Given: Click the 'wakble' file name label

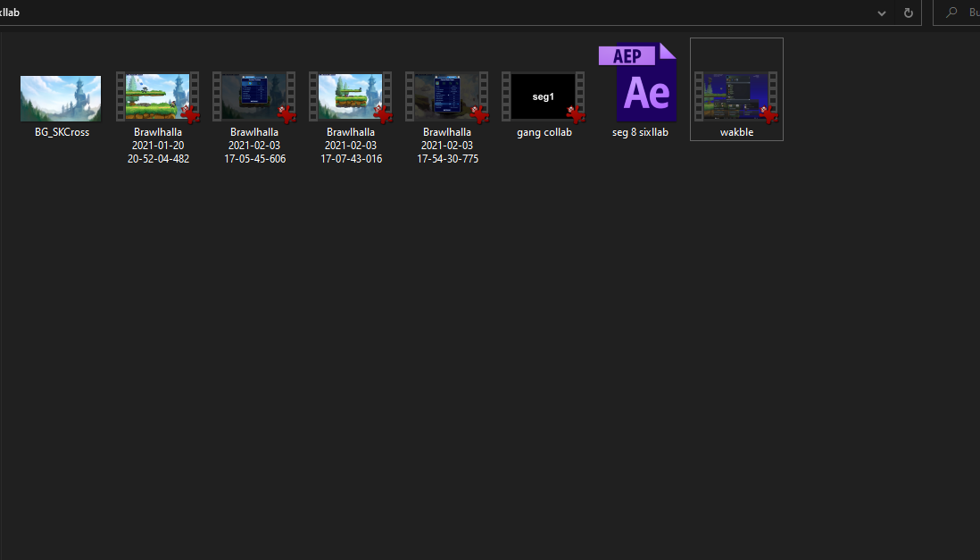Looking at the screenshot, I should 737,132.
